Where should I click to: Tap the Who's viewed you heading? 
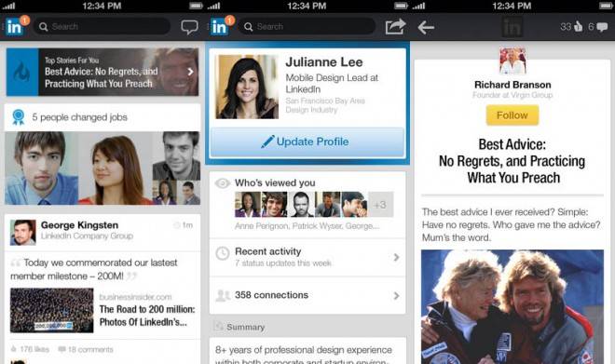[275, 183]
